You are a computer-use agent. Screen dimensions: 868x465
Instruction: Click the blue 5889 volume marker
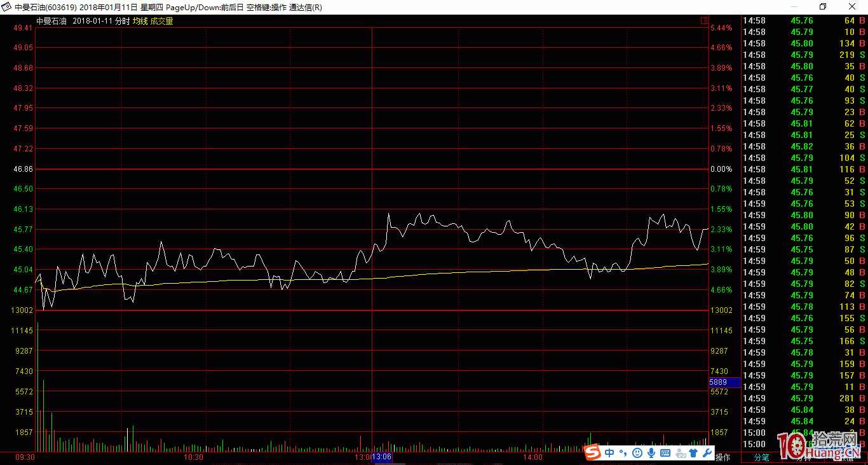coord(725,382)
